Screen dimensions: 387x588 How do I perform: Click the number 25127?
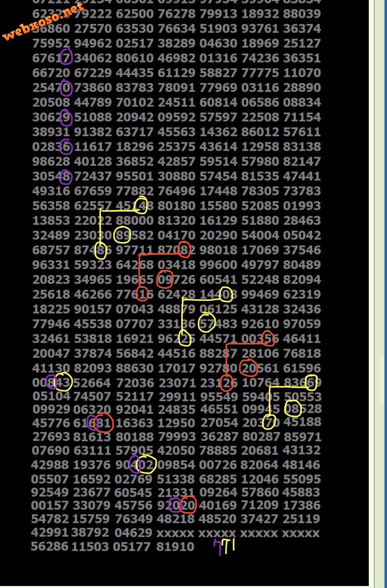click(302, 43)
